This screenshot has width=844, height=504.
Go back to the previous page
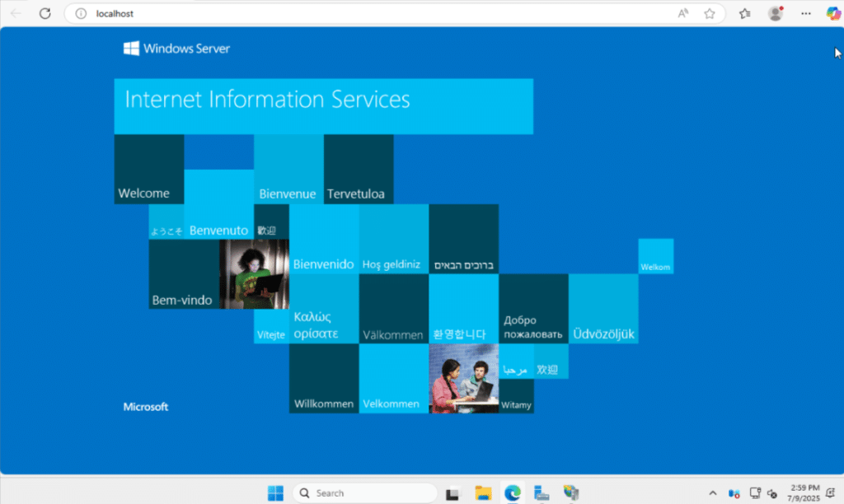pos(16,13)
